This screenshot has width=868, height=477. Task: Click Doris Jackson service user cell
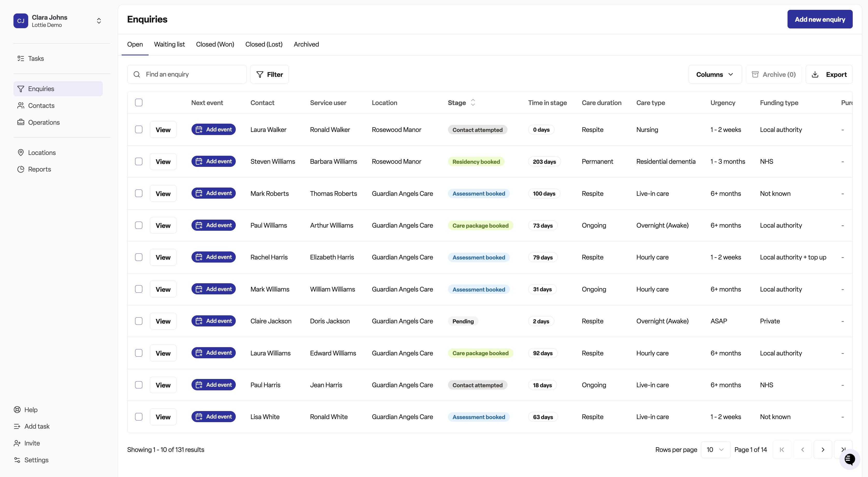(330, 321)
